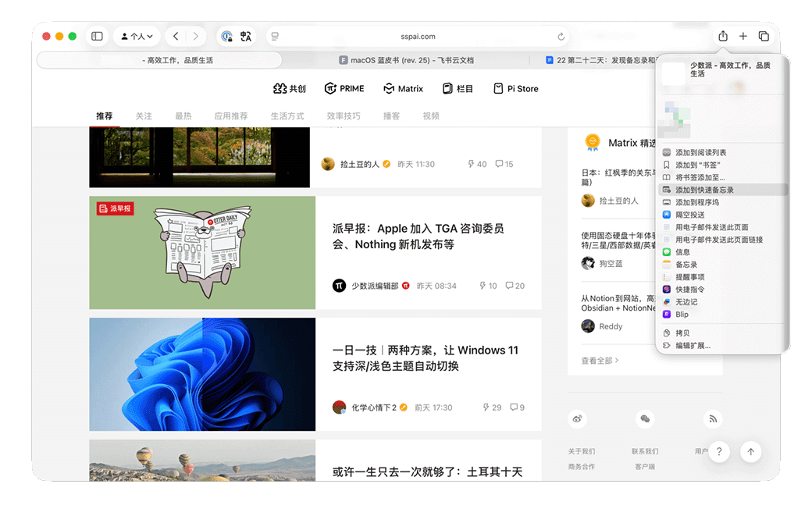812x523 pixels.
Task: Click the sspai.com address bar
Action: coord(417,37)
